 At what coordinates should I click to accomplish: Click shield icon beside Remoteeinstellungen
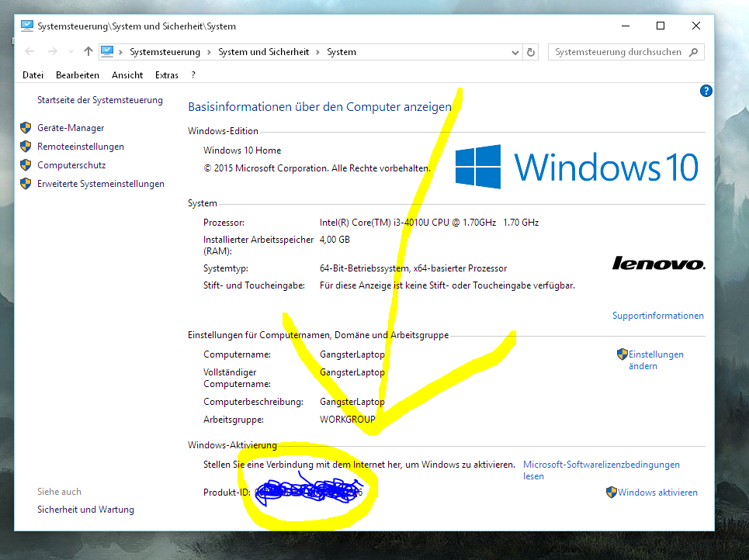click(26, 147)
